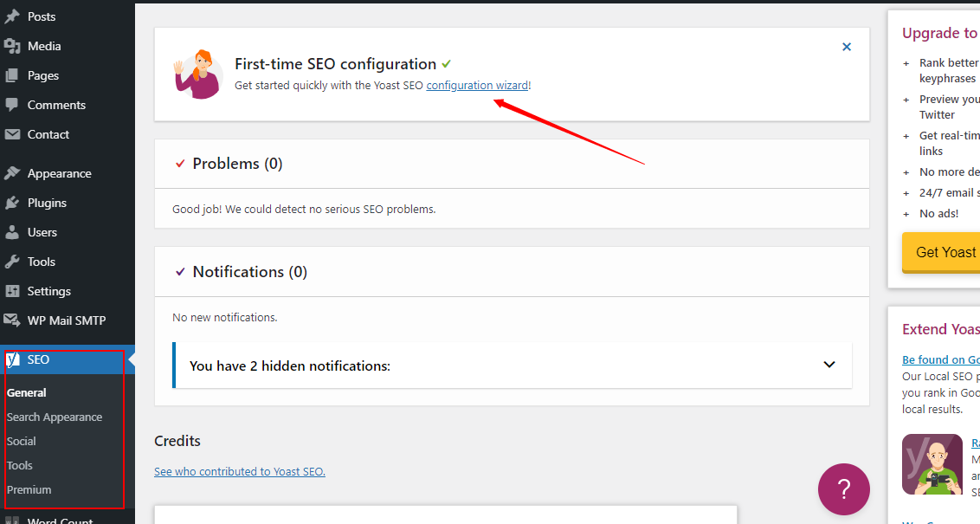
Task: Click the Pages icon in sidebar
Action: click(12, 75)
